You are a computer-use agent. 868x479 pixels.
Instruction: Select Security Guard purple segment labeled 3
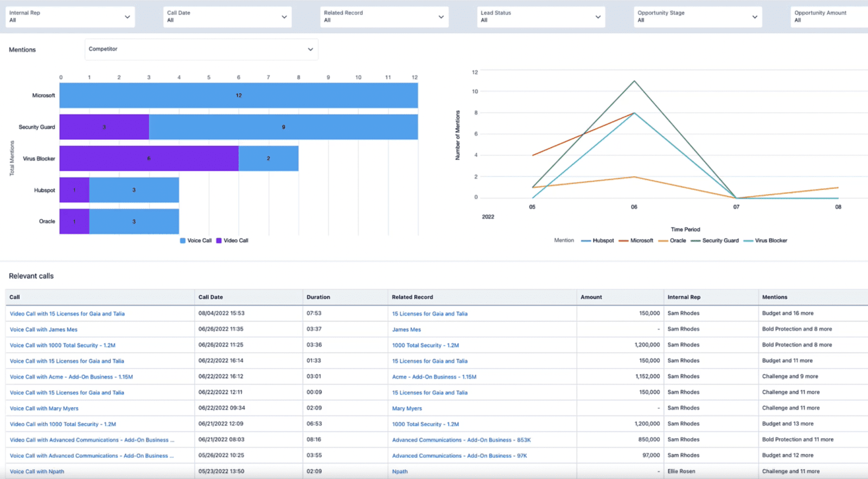pos(104,127)
